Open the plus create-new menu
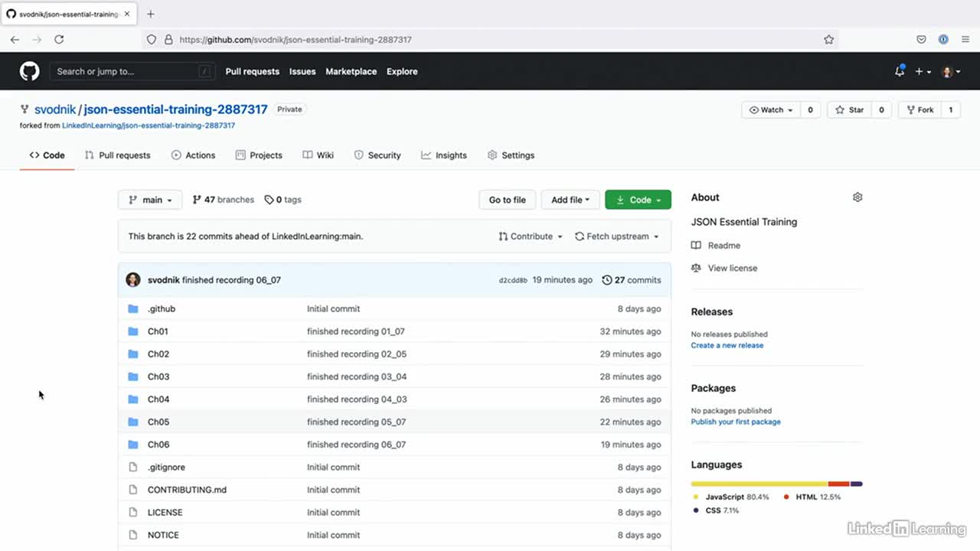 coord(923,71)
